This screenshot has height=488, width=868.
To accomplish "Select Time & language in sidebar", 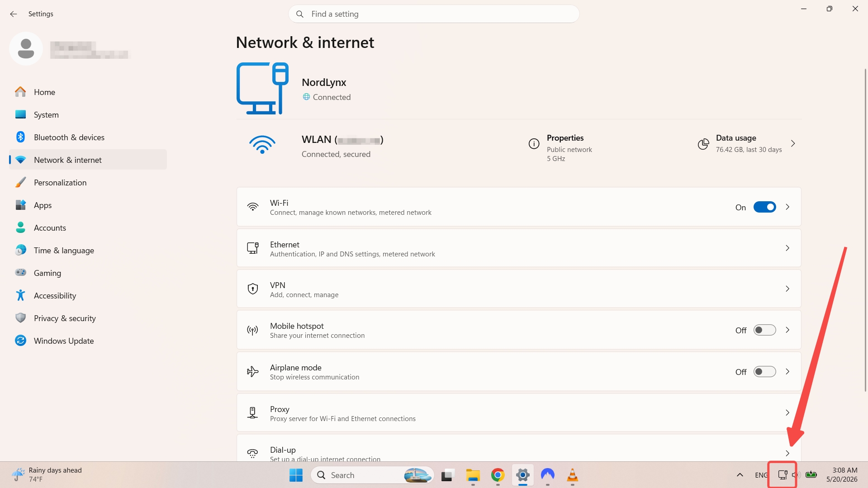I will [x=88, y=250].
